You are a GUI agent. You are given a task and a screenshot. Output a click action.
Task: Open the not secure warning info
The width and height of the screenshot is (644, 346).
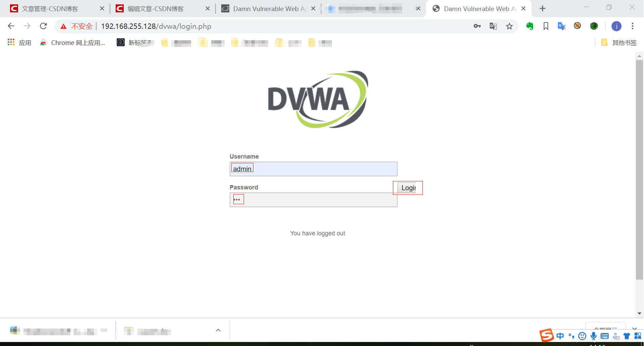76,26
